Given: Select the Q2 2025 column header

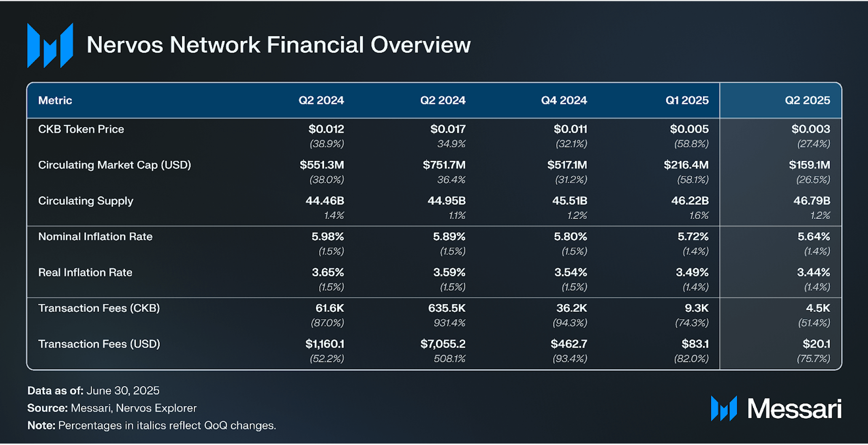Looking at the screenshot, I should (807, 100).
